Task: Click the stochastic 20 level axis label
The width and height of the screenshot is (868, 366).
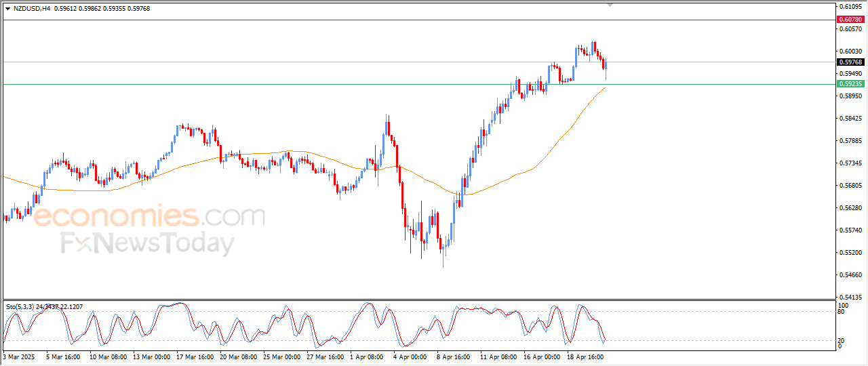Action: click(841, 340)
